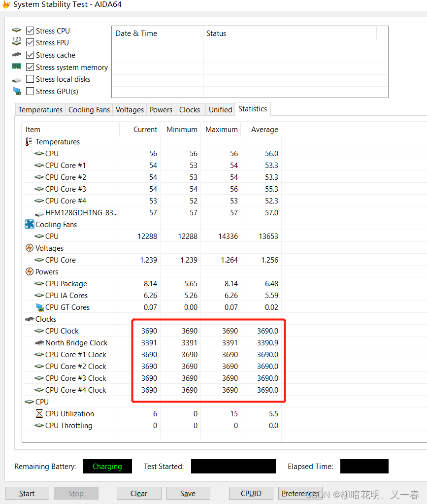Select the Unified tab
This screenshot has height=504, width=427.
[x=221, y=109]
